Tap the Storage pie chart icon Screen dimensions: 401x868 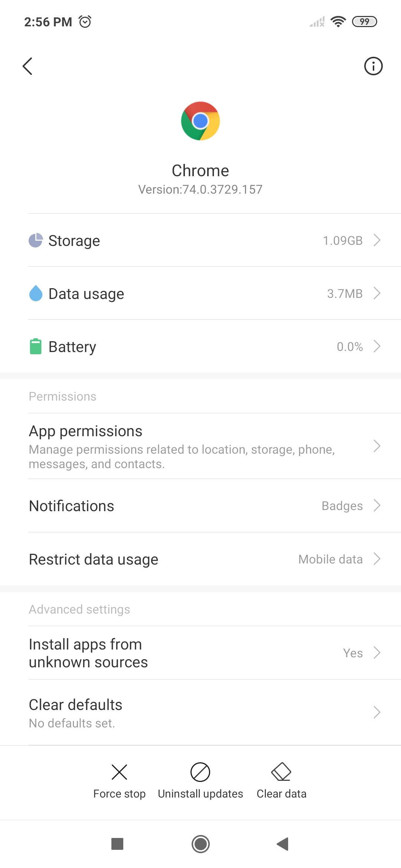coord(36,240)
